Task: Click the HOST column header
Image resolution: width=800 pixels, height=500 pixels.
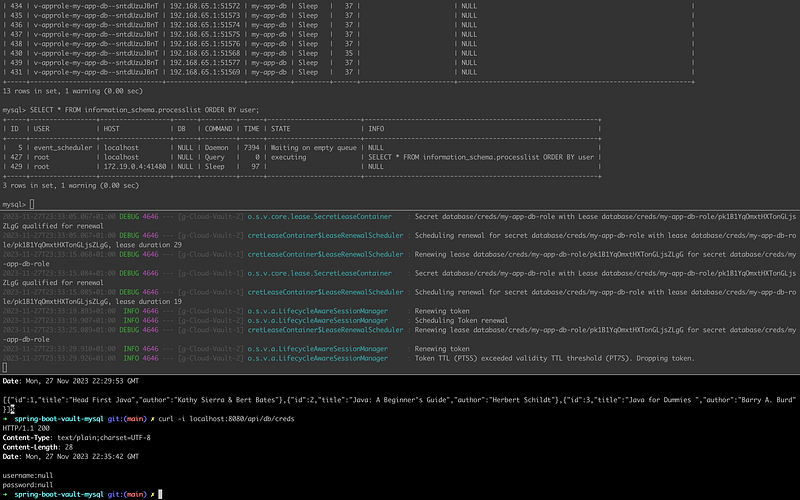Action: pos(111,129)
